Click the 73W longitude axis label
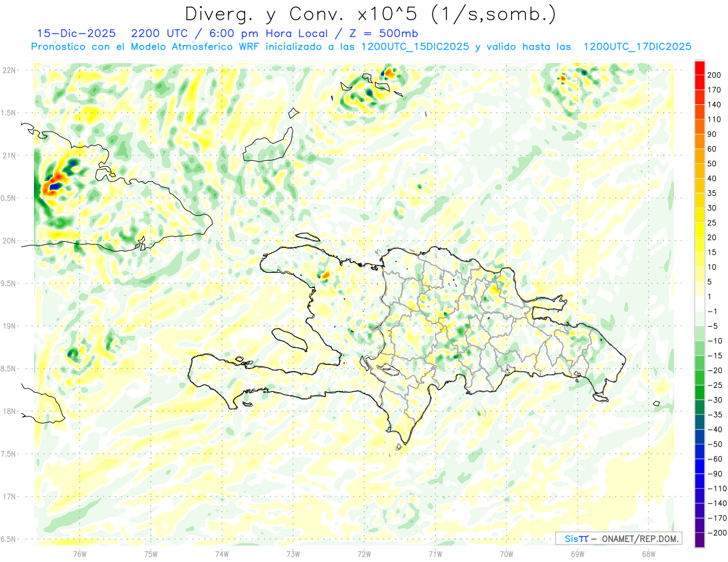 click(293, 554)
